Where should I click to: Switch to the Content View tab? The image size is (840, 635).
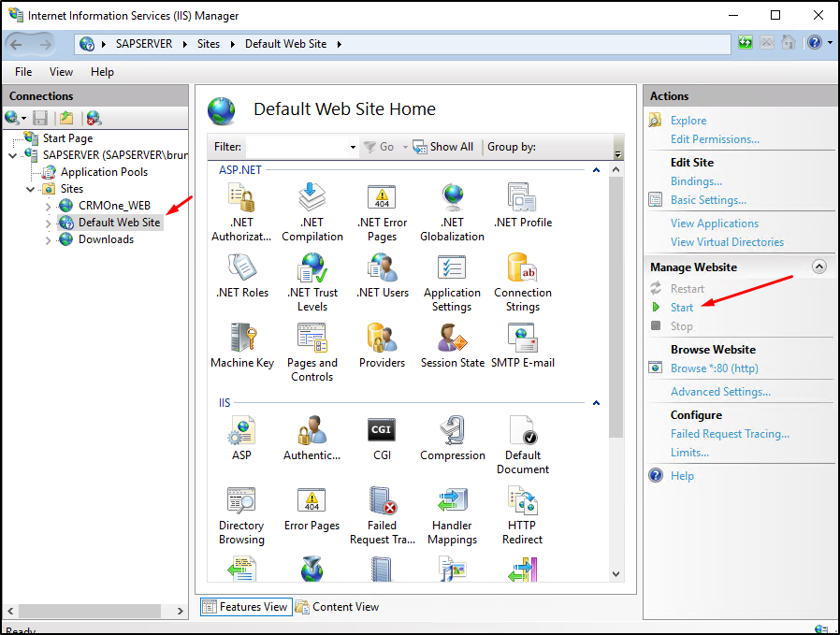337,607
